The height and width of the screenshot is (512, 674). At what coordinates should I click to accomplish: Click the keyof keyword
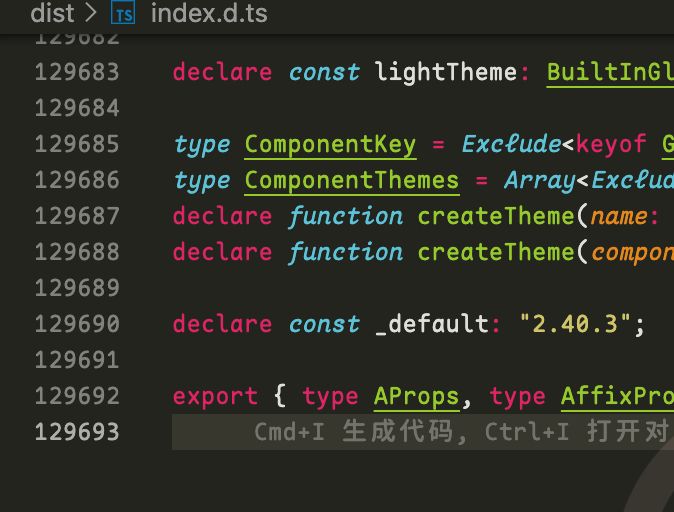(x=611, y=144)
